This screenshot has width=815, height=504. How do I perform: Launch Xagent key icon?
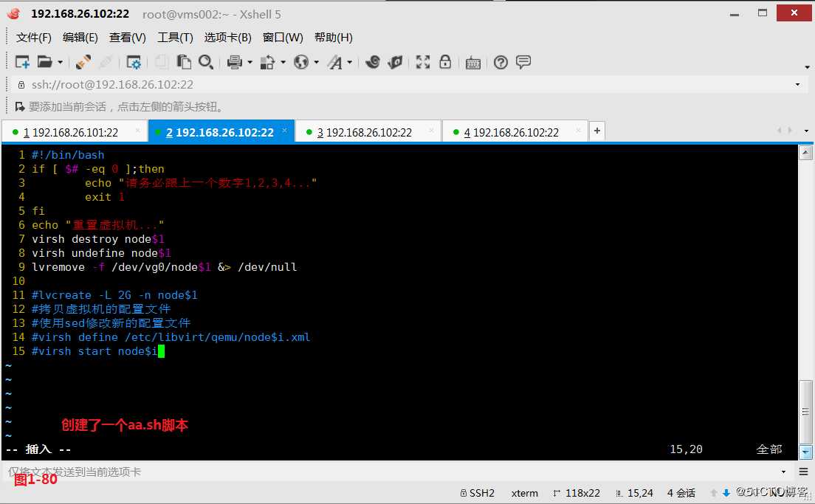(x=395, y=62)
